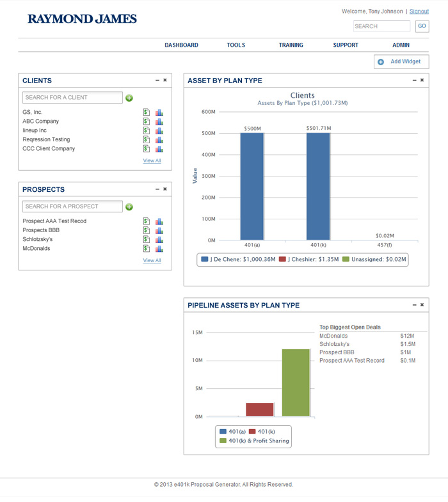The width and height of the screenshot is (448, 502).
Task: Click the Add Widget button
Action: point(401,62)
